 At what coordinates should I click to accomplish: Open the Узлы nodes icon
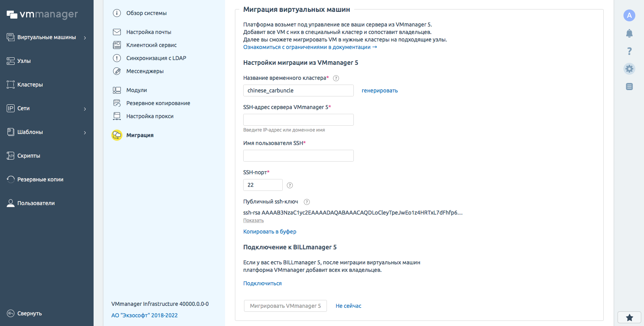point(11,61)
